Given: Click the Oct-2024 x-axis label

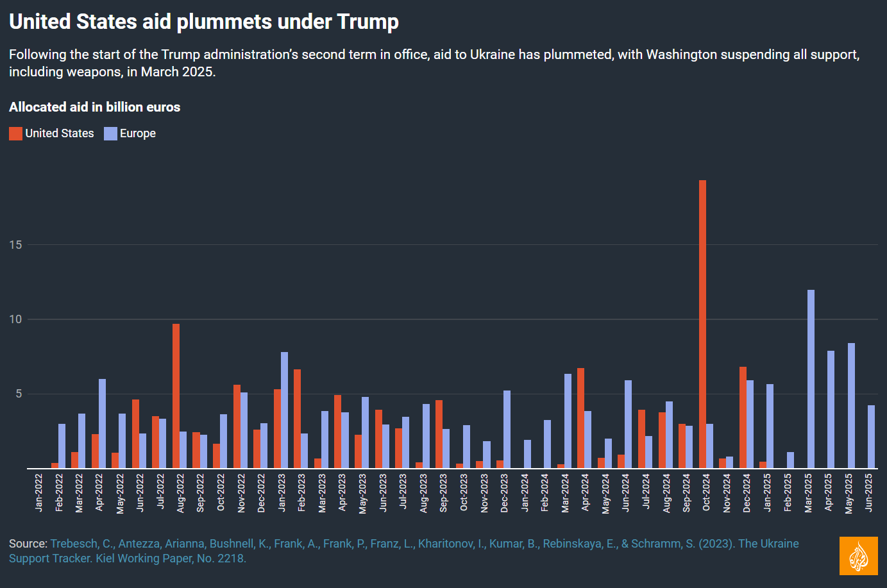Looking at the screenshot, I should [706, 492].
